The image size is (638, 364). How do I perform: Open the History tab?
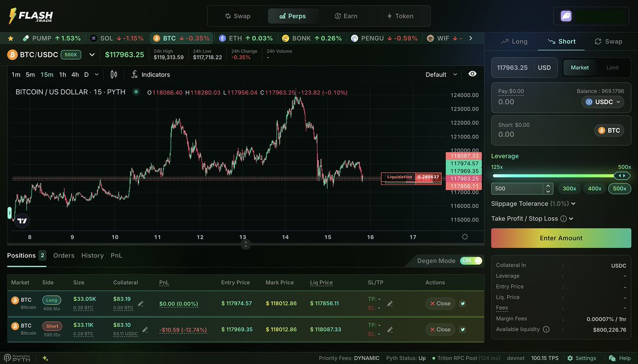[93, 256]
